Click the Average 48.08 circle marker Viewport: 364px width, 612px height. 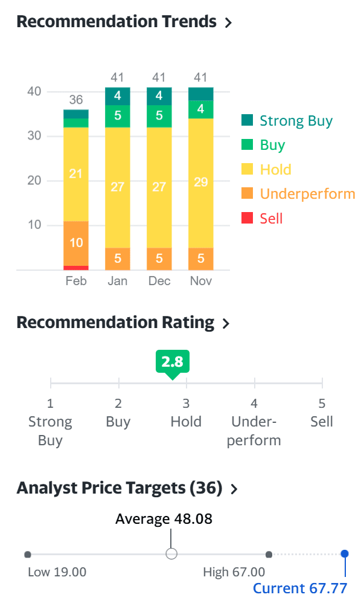(171, 554)
